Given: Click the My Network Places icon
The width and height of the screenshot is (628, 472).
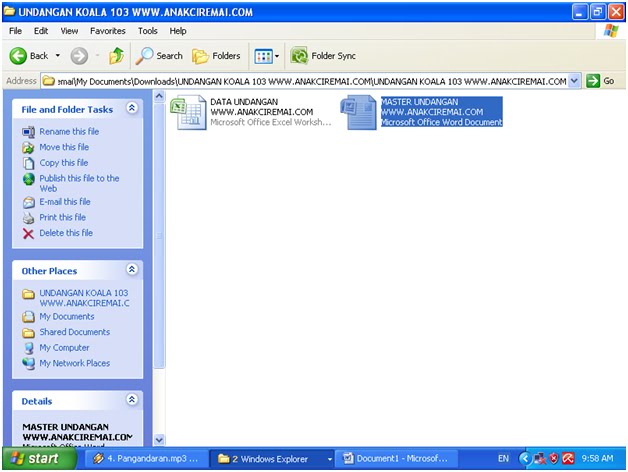Looking at the screenshot, I should 28,364.
